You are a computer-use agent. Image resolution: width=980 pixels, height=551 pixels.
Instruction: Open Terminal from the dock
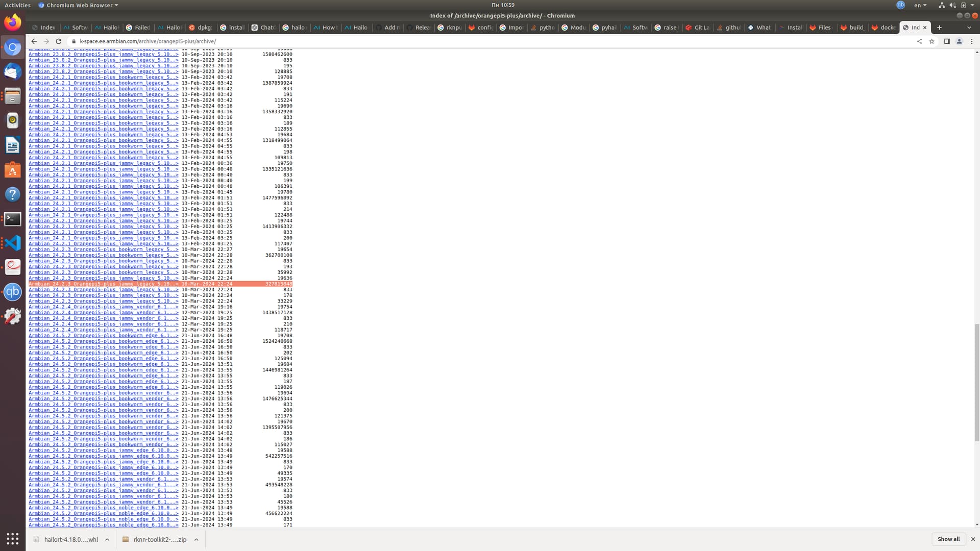[x=13, y=219]
